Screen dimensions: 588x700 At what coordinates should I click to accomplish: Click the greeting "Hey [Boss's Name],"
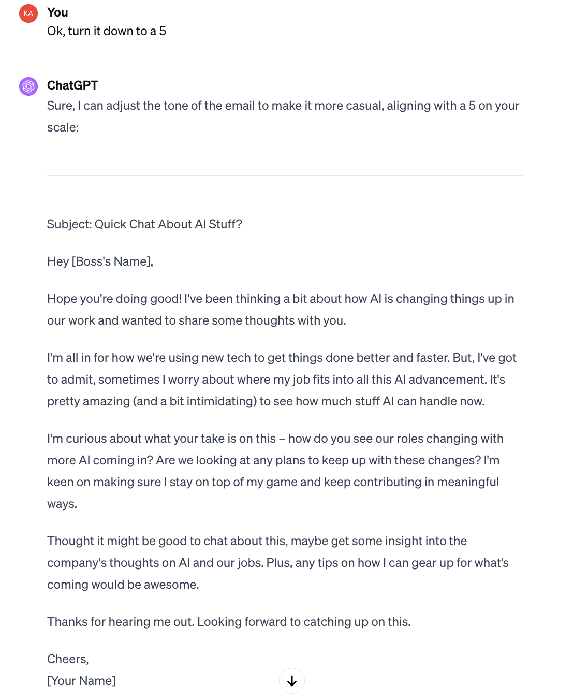[100, 261]
